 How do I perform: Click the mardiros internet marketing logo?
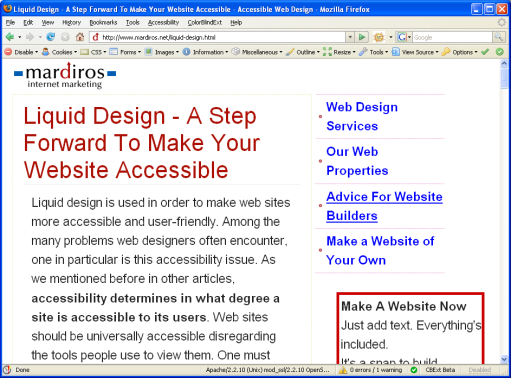point(65,75)
